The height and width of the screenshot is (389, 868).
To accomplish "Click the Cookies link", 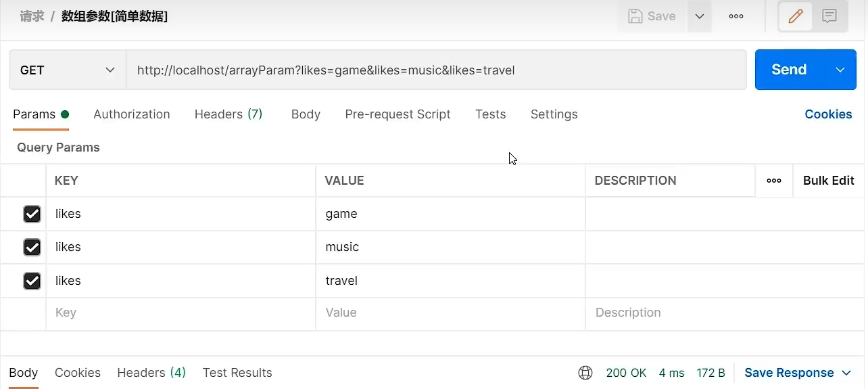I will click(828, 114).
